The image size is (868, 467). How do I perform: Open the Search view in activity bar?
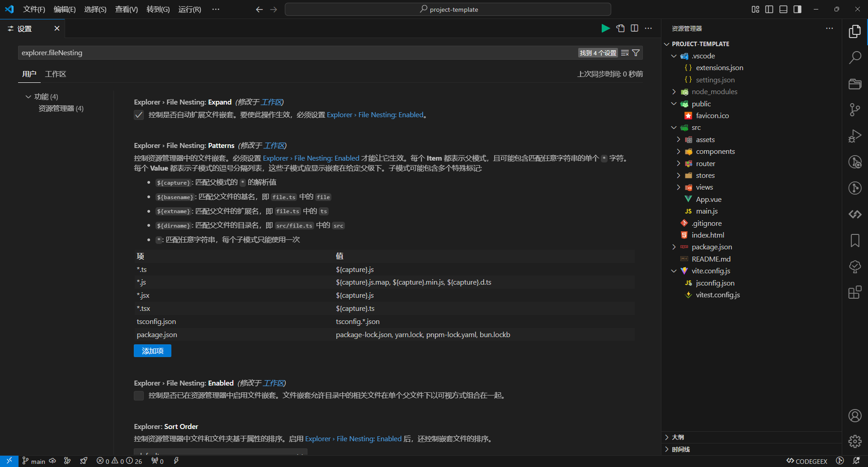855,57
